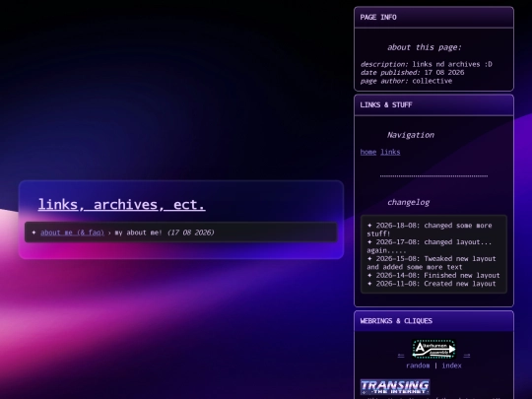Open the links navigation link

(390, 152)
